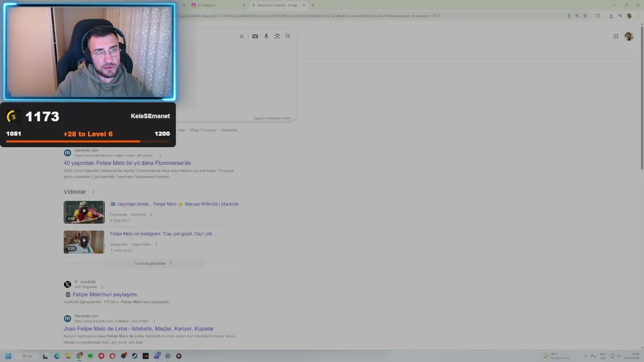
Task: Open options for the X mackolik result
Action: (103, 287)
